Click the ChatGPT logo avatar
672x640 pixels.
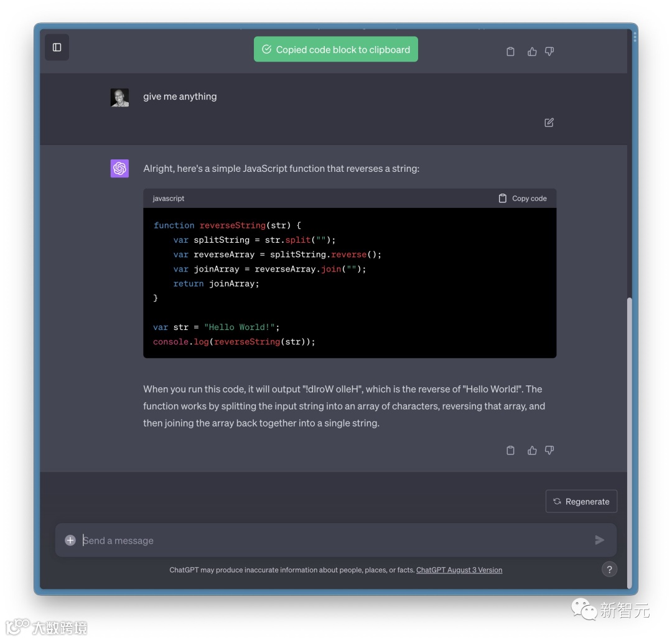coord(119,169)
